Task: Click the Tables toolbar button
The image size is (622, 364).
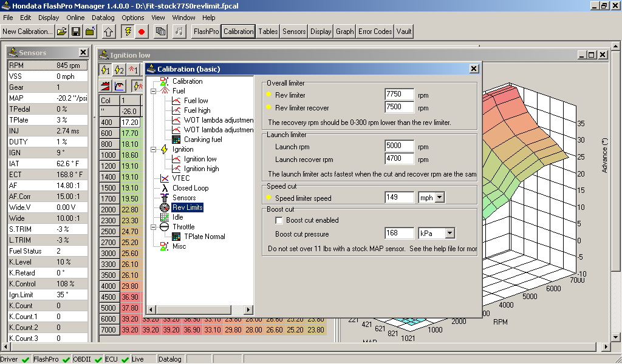Action: pyautogui.click(x=268, y=32)
